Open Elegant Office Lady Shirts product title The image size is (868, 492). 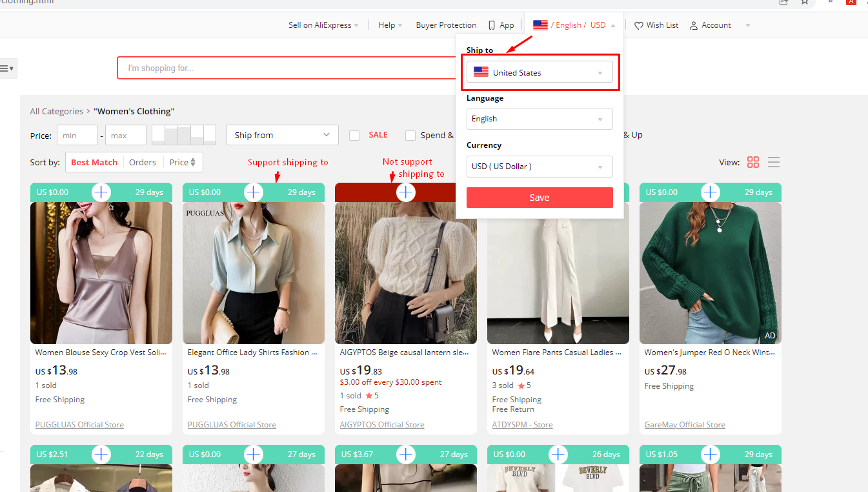[x=253, y=353]
